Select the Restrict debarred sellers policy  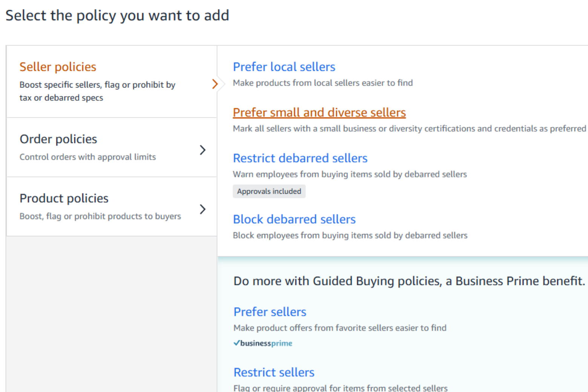pos(300,158)
